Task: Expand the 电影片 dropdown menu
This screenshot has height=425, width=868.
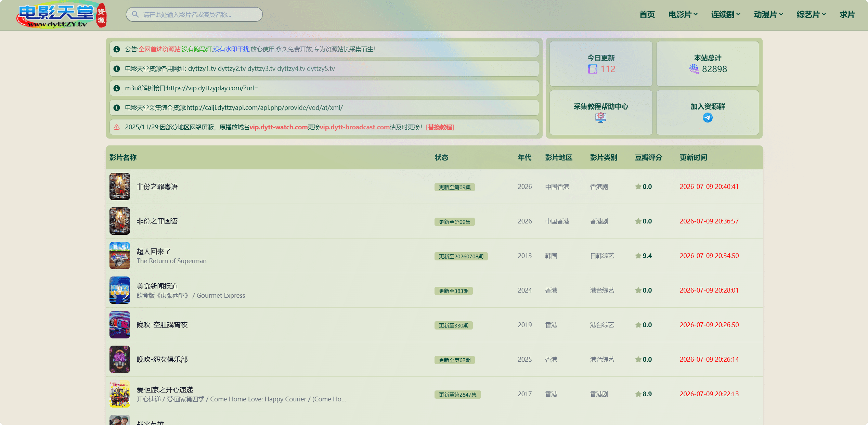Action: point(683,14)
